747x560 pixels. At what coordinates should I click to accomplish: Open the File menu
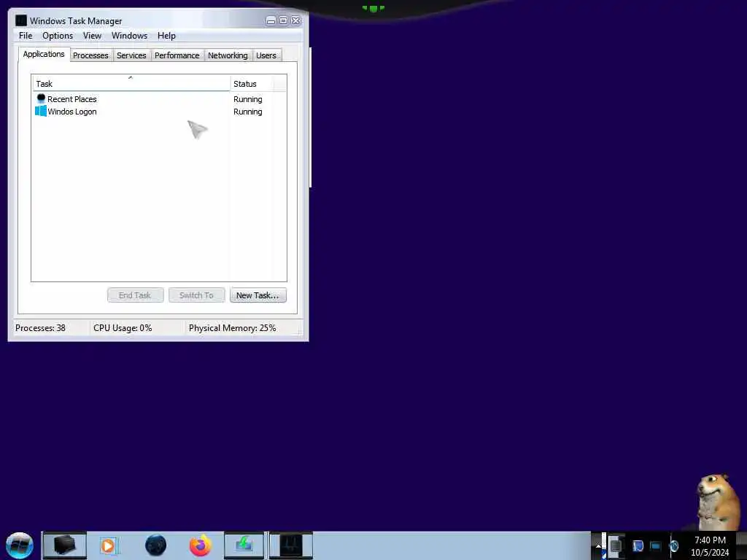26,36
